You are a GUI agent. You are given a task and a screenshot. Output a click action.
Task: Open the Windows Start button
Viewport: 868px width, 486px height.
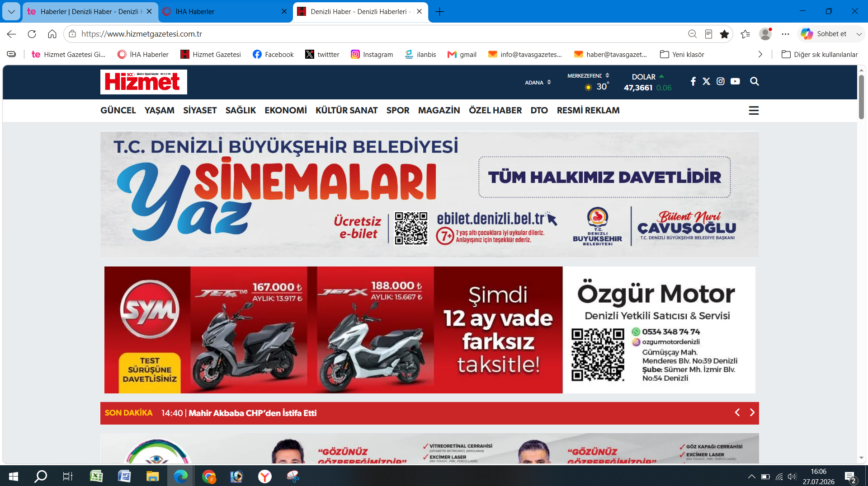pyautogui.click(x=13, y=476)
